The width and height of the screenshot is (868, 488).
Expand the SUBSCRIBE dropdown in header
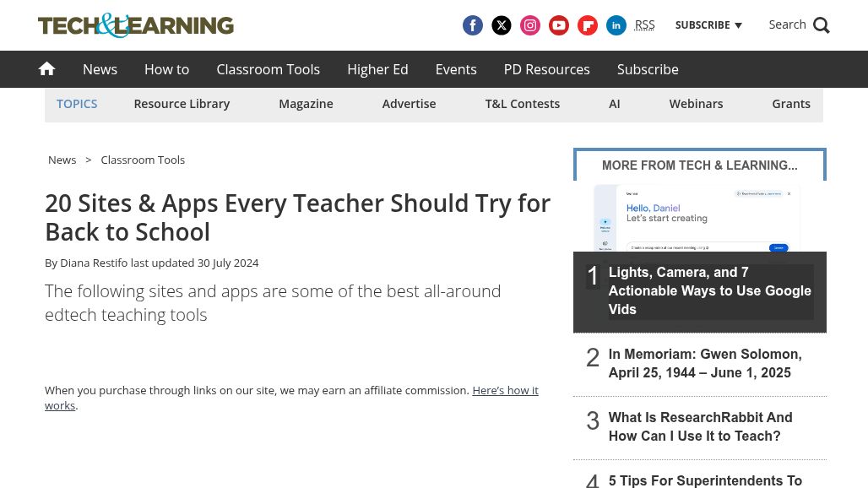[x=708, y=24]
